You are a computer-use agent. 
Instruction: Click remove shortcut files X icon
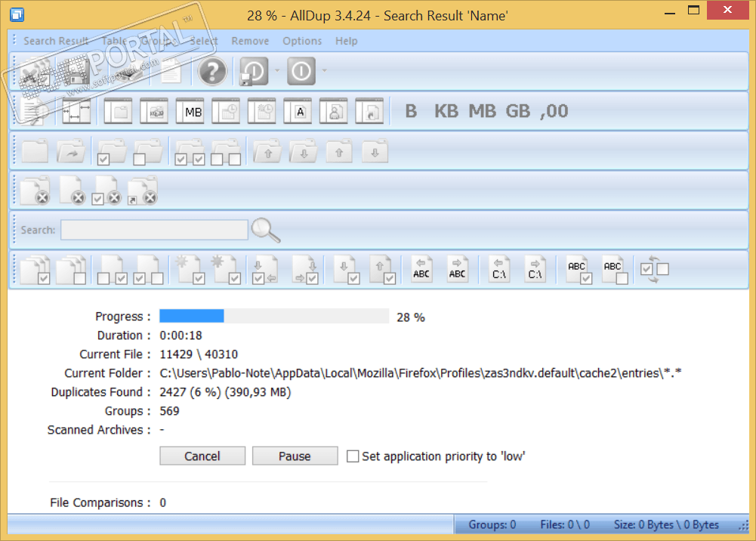142,191
